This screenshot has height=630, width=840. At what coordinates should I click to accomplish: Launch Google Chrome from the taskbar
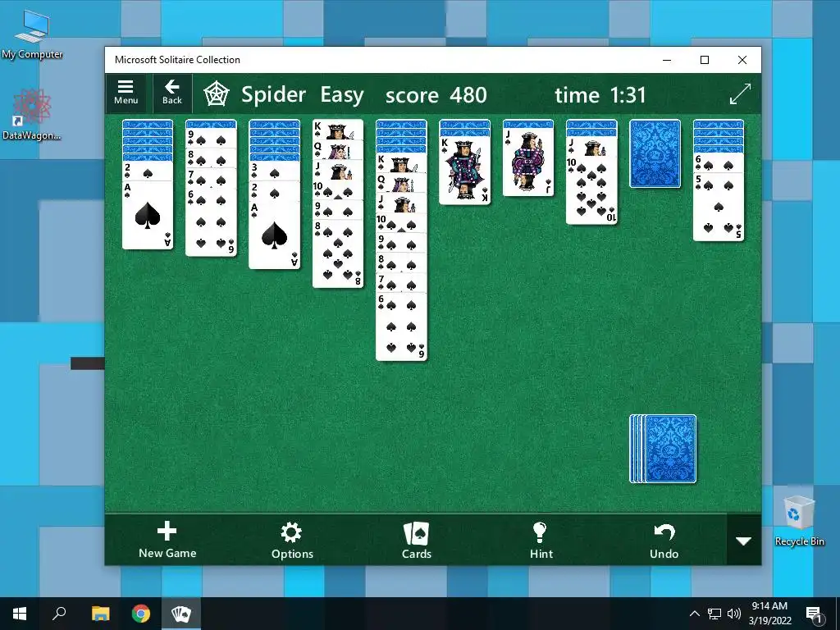(141, 614)
